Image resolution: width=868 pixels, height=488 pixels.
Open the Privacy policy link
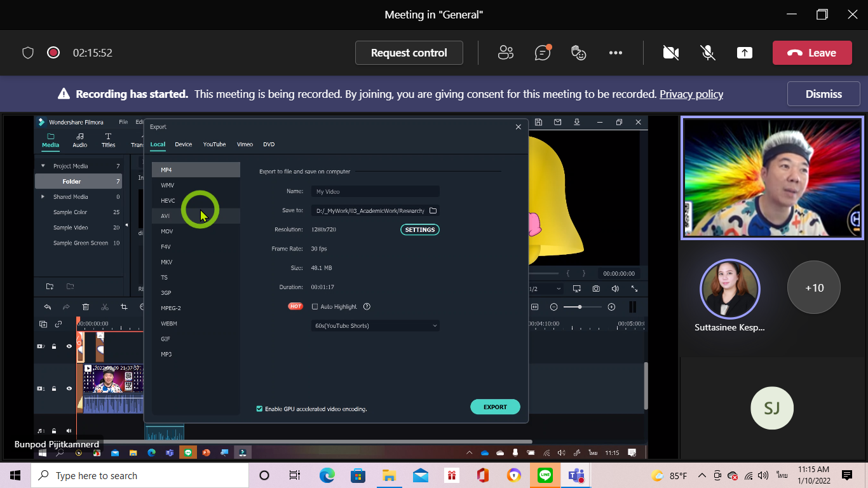[691, 94]
